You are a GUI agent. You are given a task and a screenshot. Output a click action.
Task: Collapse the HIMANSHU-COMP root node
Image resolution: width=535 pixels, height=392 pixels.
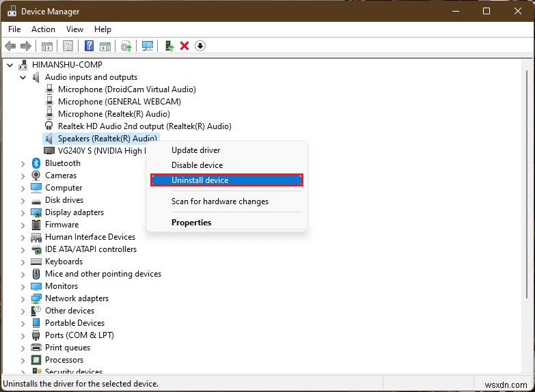pyautogui.click(x=10, y=65)
